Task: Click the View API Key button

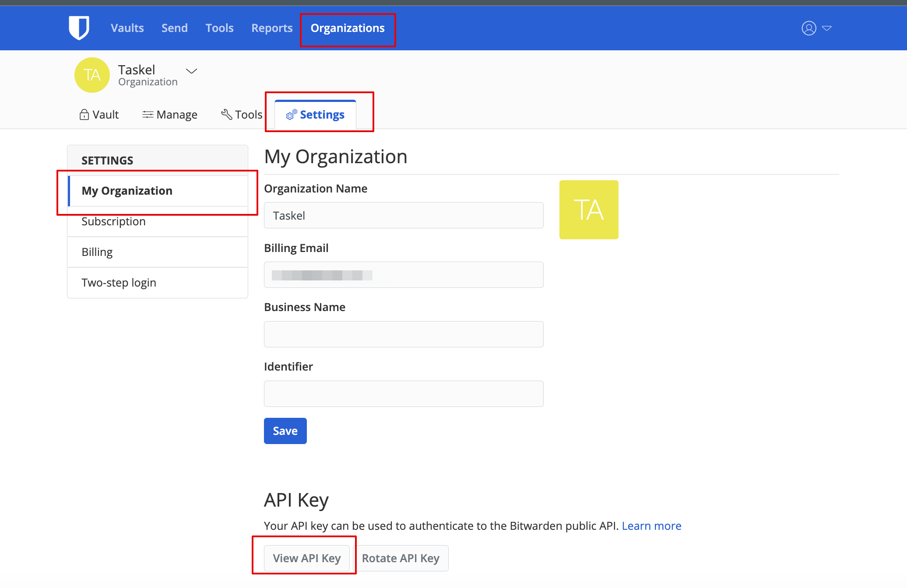Action: click(306, 558)
